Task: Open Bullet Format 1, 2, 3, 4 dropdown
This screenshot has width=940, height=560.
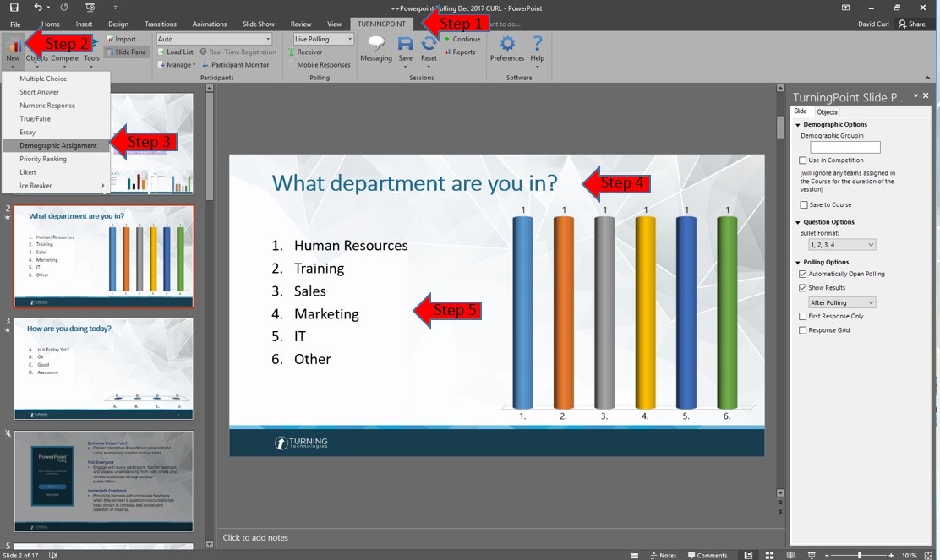Action: point(842,244)
